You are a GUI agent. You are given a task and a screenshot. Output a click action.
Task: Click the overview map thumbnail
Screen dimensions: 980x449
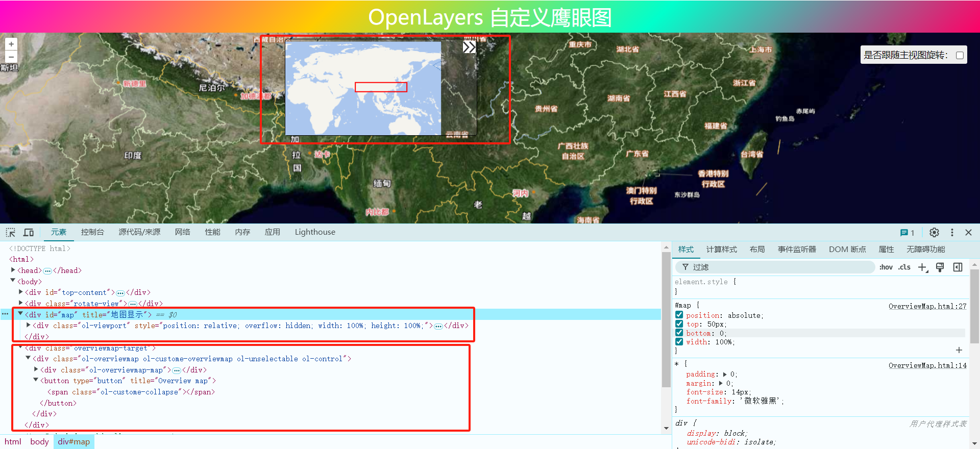coord(363,88)
